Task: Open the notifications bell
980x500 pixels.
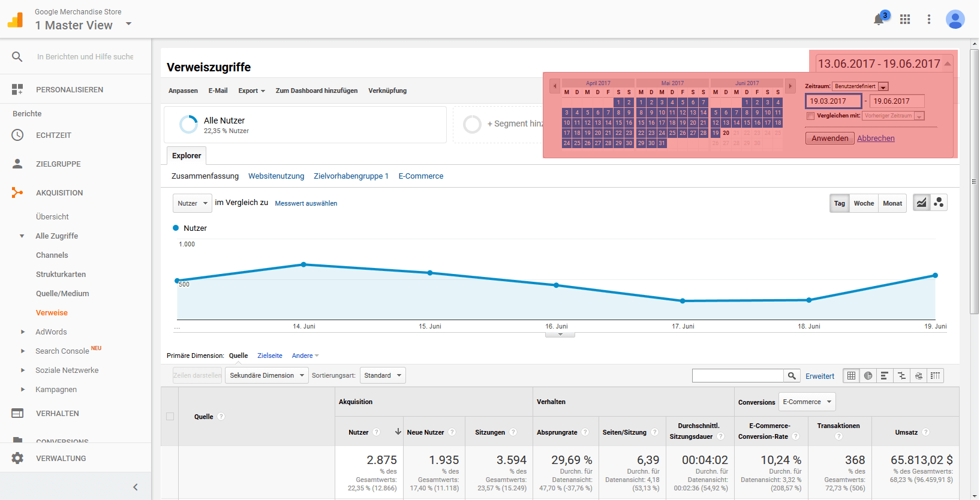Action: coord(879,19)
